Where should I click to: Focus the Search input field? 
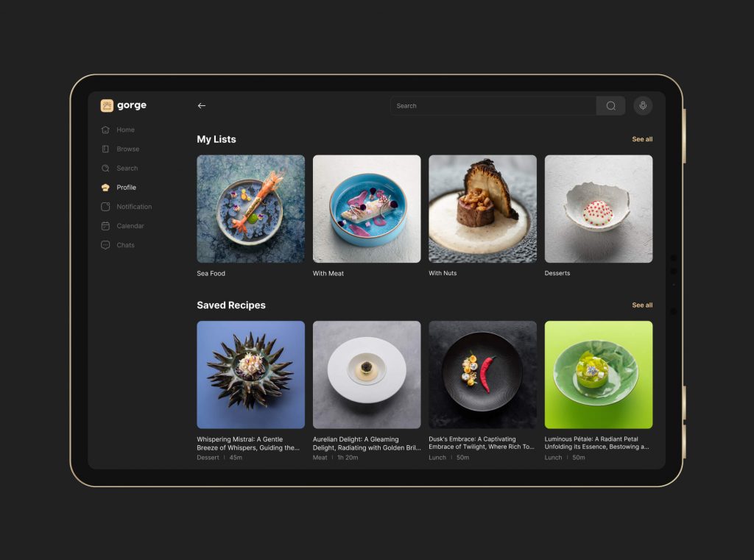click(x=493, y=106)
